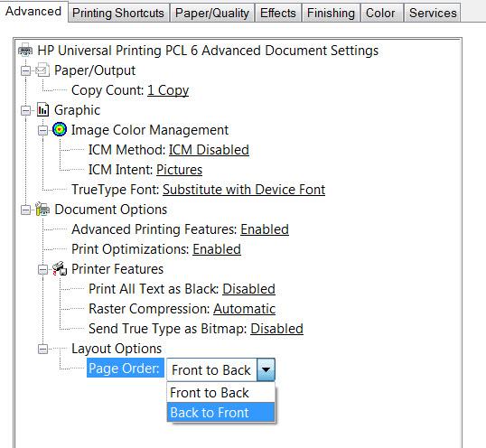Viewport: 486px width, 448px height.
Task: Select the Paper/Output envelope icon
Action: (42, 70)
